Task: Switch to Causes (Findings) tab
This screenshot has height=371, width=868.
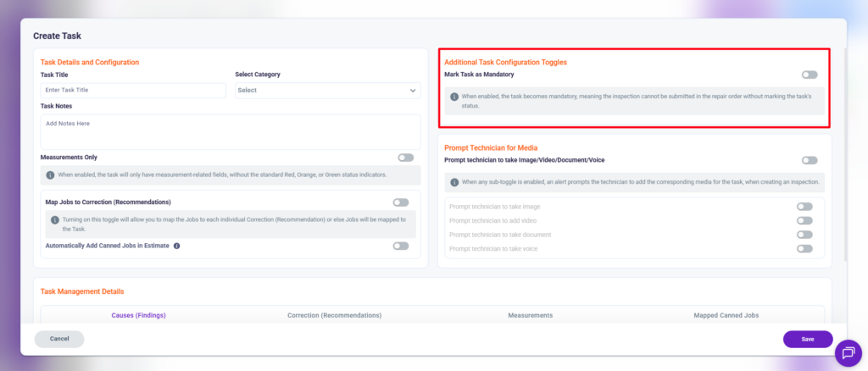Action: (x=139, y=315)
